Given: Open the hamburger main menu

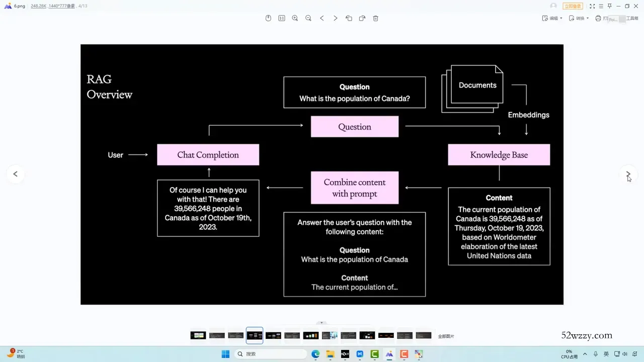Looking at the screenshot, I should [601, 6].
